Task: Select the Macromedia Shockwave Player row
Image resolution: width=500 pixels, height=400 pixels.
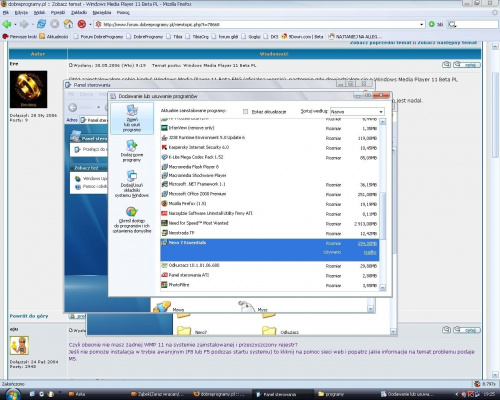Action: [x=270, y=175]
